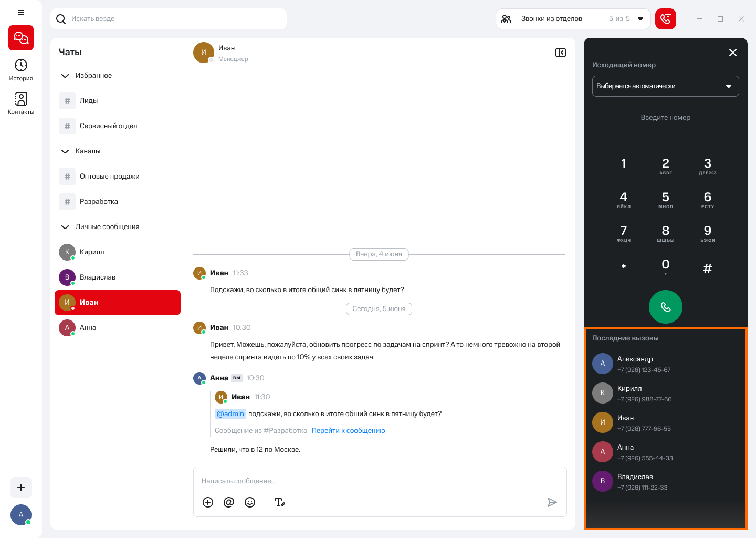Click the send message arrow
This screenshot has height=538, width=756.
[x=552, y=502]
